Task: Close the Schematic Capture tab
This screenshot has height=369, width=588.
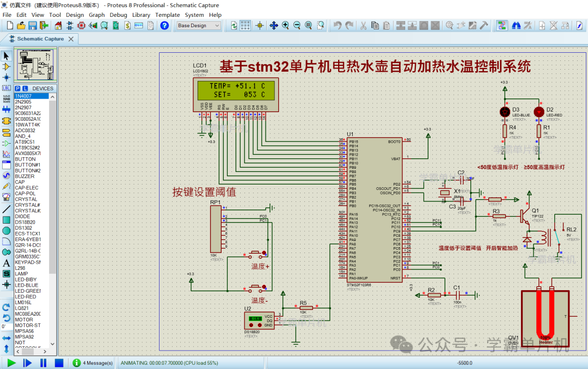Action: tap(71, 39)
